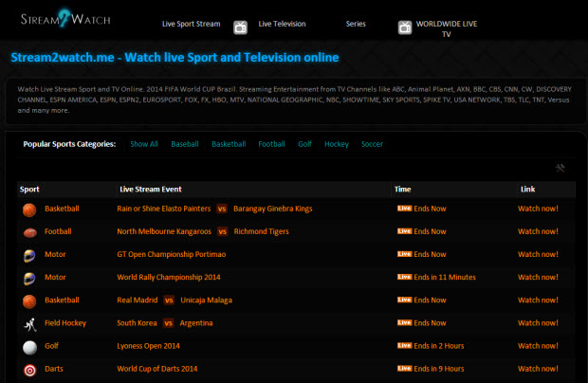Watch now for World Cup of Darts
This screenshot has width=588, height=383.
538,369
